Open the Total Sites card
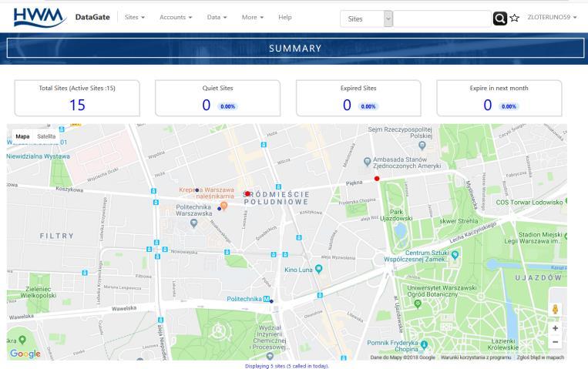The height and width of the screenshot is (369, 588). pyautogui.click(x=77, y=99)
